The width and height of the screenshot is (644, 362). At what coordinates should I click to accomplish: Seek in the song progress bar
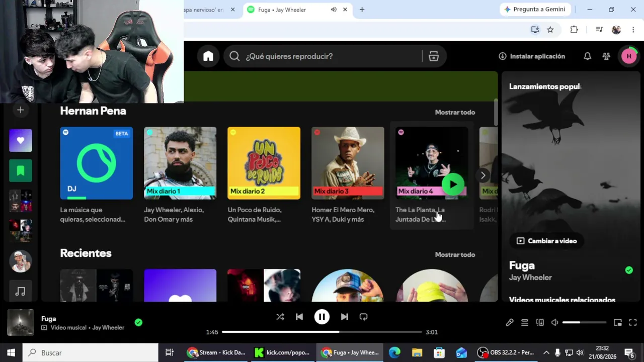[321, 332]
